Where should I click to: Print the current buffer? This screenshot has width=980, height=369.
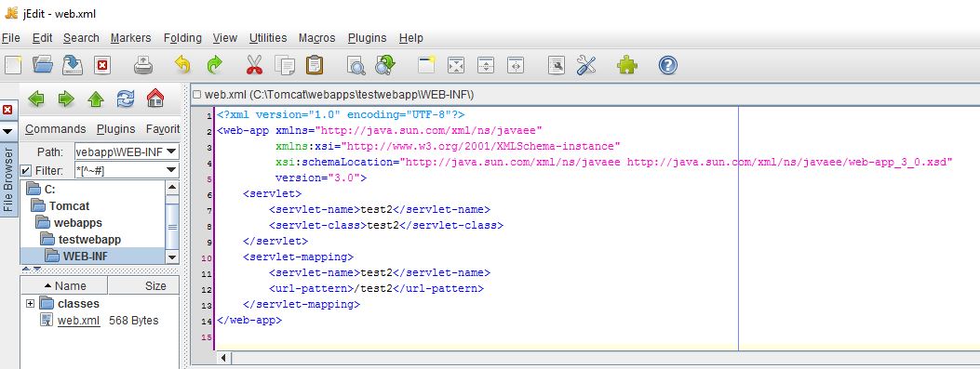pyautogui.click(x=143, y=65)
